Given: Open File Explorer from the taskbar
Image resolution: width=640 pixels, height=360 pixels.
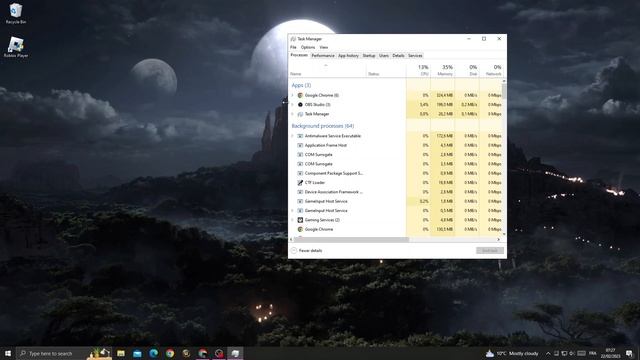Looking at the screenshot, I should click(121, 353).
